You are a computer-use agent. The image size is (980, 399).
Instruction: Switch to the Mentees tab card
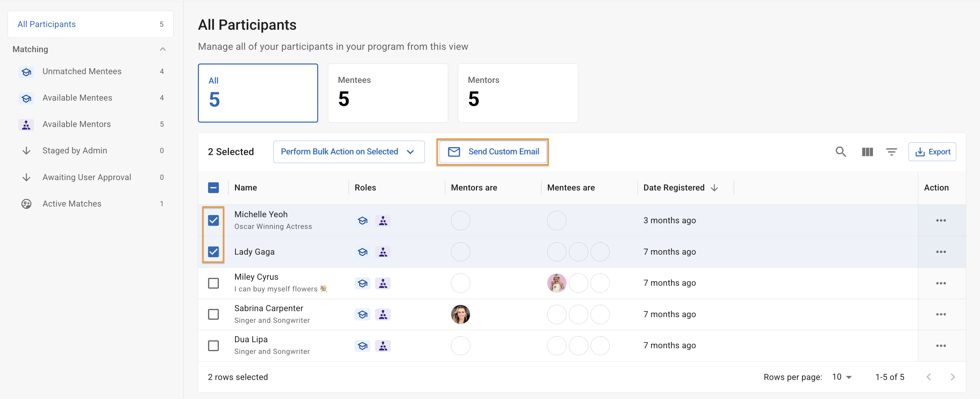pyautogui.click(x=387, y=93)
